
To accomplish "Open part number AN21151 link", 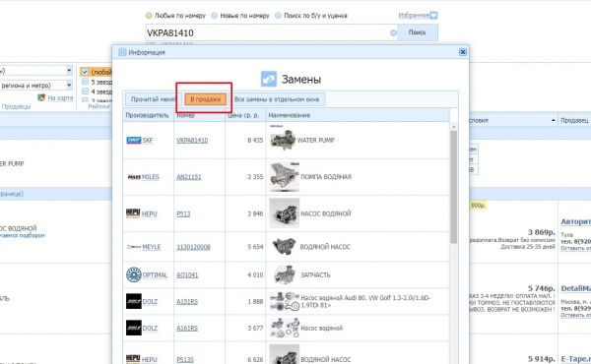I will tap(189, 177).
